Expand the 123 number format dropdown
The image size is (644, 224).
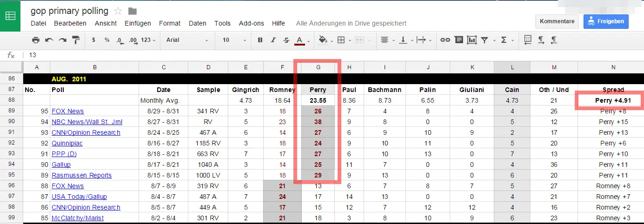[148, 40]
